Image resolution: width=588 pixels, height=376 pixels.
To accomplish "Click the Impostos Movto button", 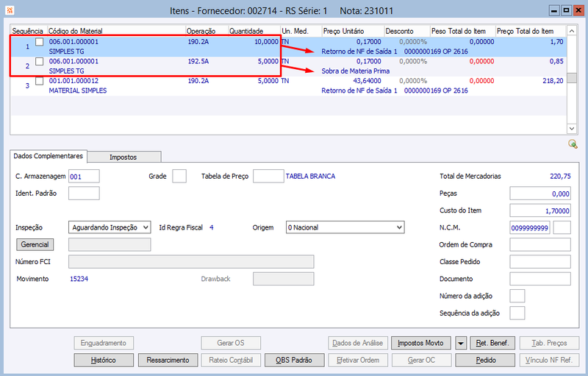I will tap(420, 343).
